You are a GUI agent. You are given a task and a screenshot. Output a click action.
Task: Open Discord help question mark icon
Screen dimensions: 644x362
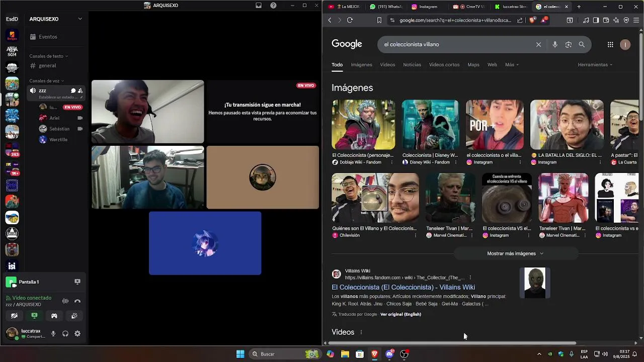(x=273, y=6)
